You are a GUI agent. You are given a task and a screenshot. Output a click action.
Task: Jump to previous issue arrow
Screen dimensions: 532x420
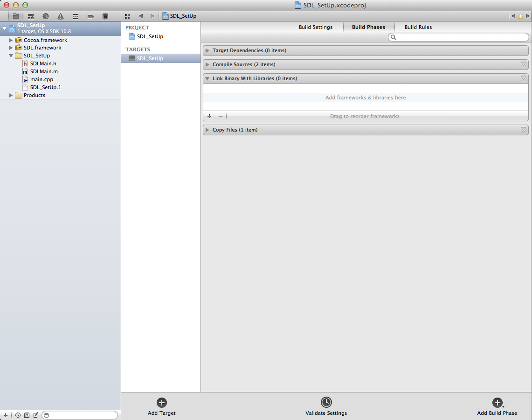(513, 16)
